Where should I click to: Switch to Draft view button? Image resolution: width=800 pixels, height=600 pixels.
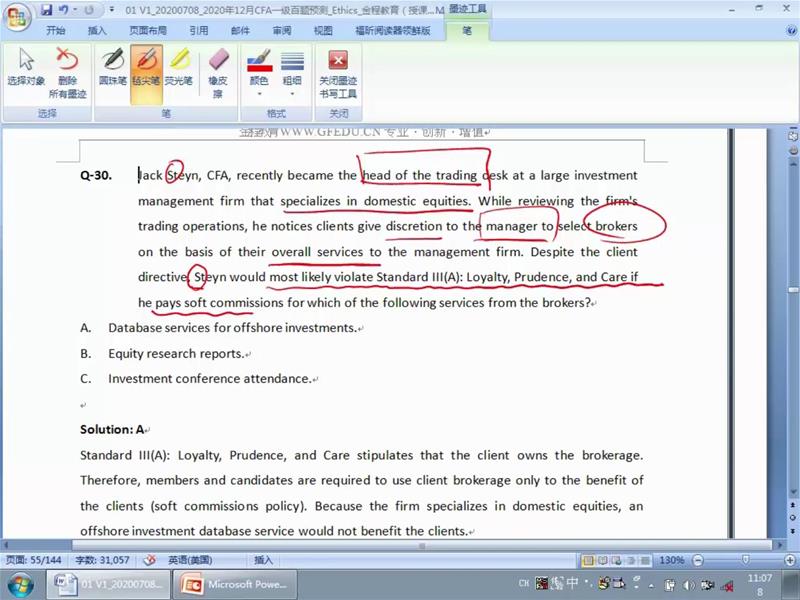point(645,561)
